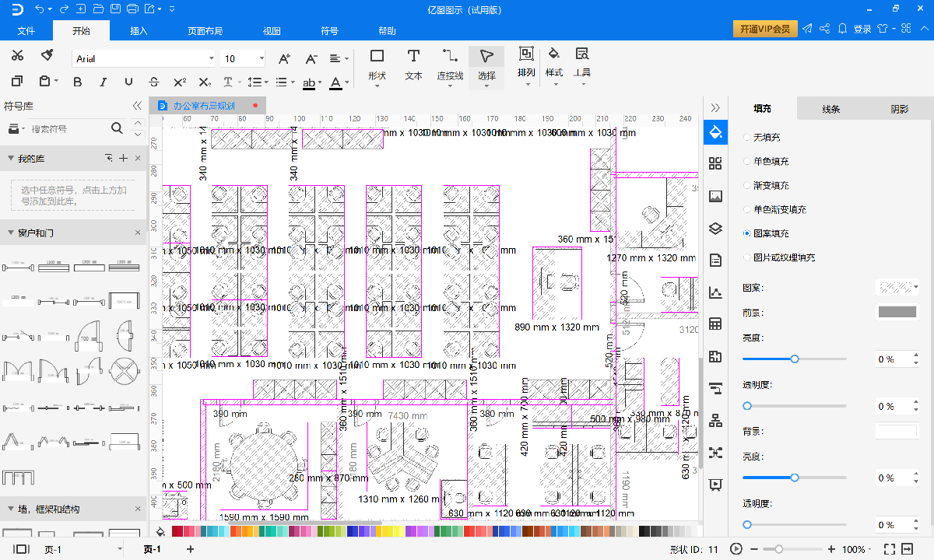Switch to the 插入 ribbon tab
Screen dimensions: 934x560
pos(139,31)
